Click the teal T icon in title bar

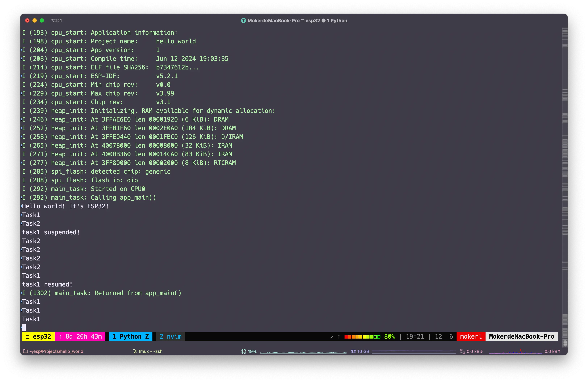tap(243, 20)
